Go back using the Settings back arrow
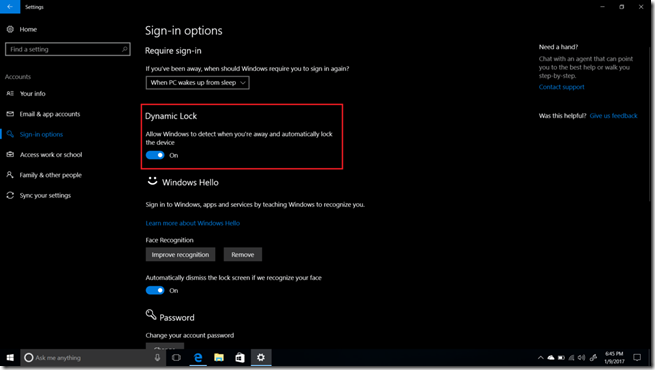This screenshot has height=370, width=655. click(x=10, y=7)
